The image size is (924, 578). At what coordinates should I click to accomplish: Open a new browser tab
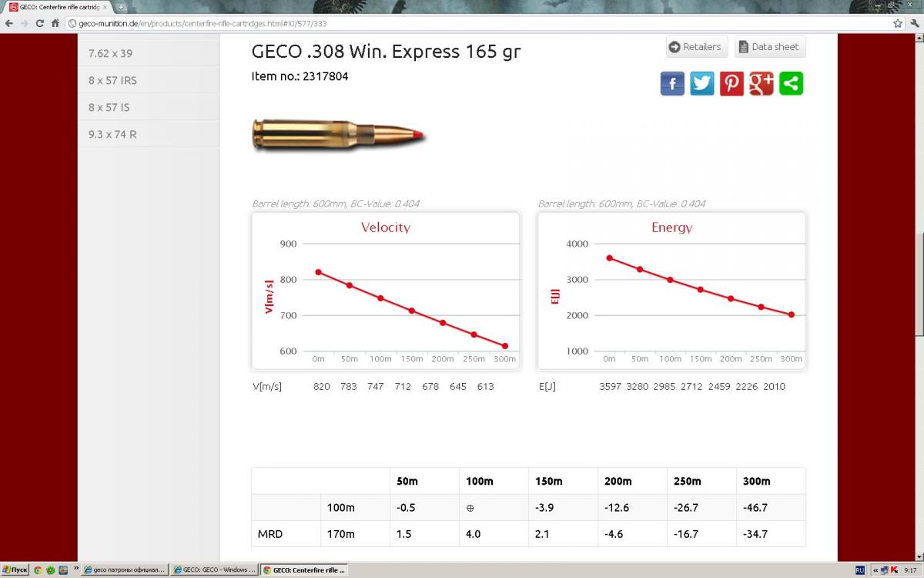[121, 7]
